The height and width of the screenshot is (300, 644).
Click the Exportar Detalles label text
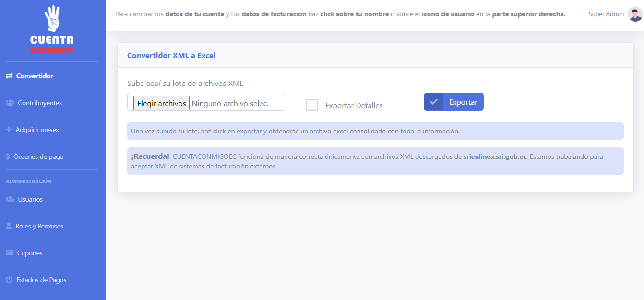tap(354, 106)
